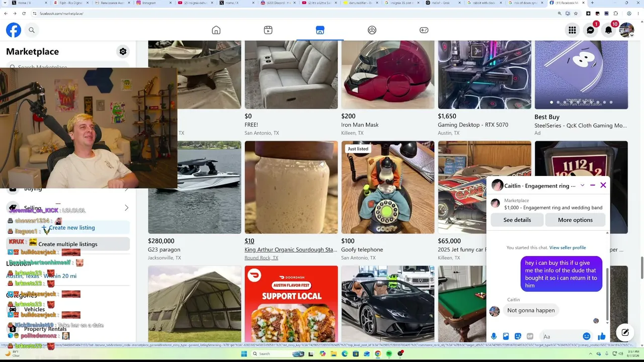Image resolution: width=644 pixels, height=362 pixels.
Task: Bookmark this page with the star icon
Action: tap(576, 14)
